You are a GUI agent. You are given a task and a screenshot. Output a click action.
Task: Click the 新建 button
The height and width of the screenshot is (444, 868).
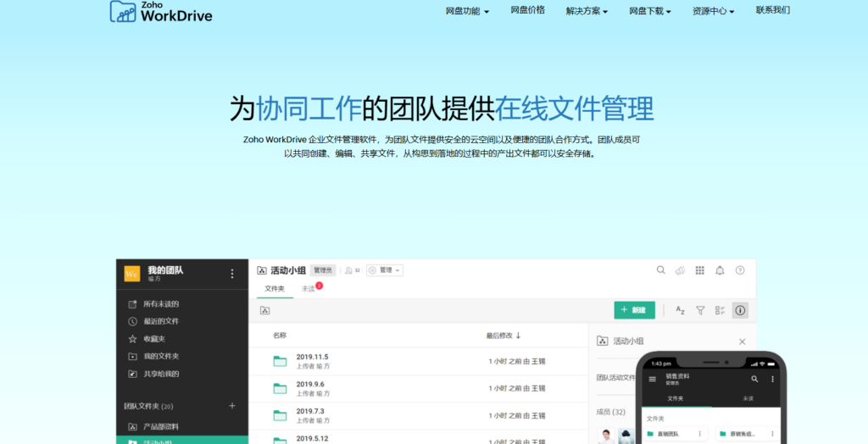point(634,310)
